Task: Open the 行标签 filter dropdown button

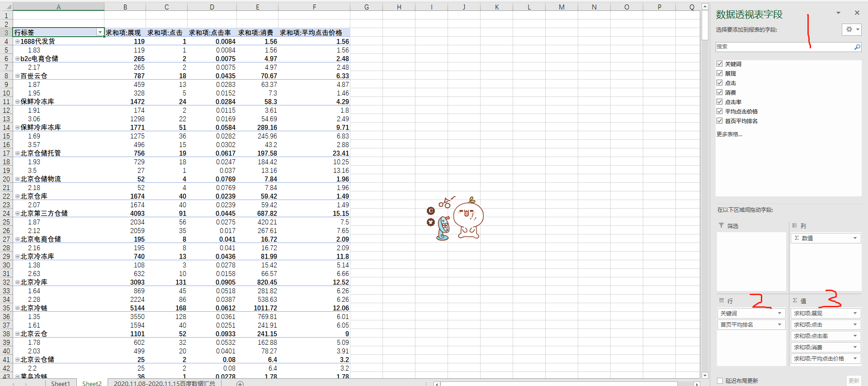Action: 100,33
